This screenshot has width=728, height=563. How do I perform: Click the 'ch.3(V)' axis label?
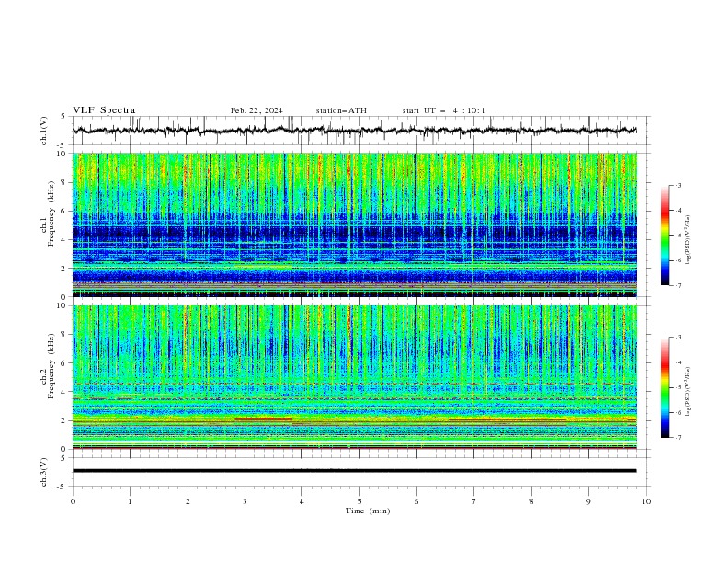(x=44, y=472)
